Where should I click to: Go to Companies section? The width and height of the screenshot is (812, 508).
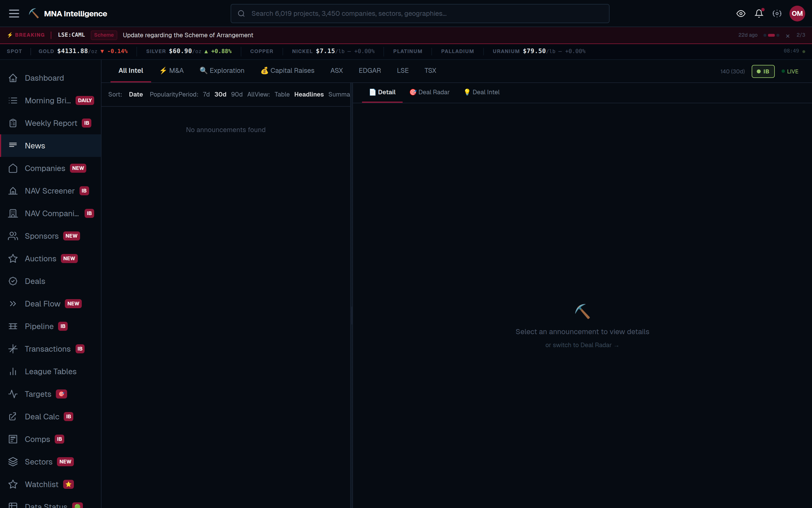(51, 168)
